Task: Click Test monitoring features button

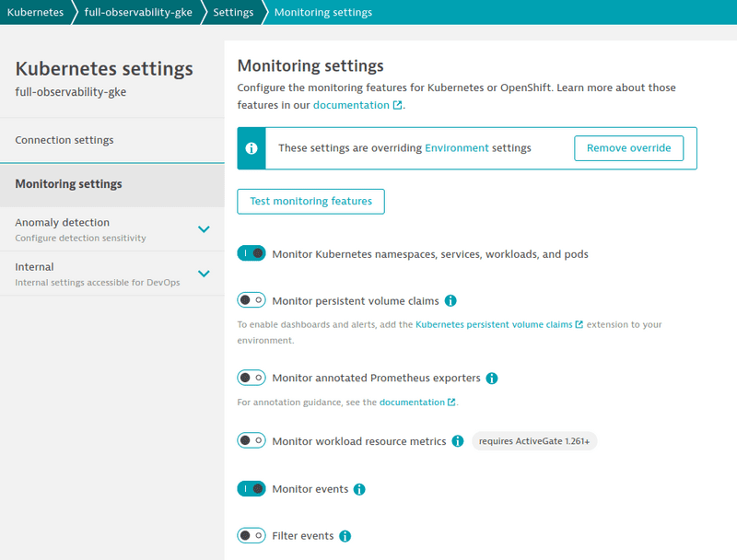Action: (310, 202)
